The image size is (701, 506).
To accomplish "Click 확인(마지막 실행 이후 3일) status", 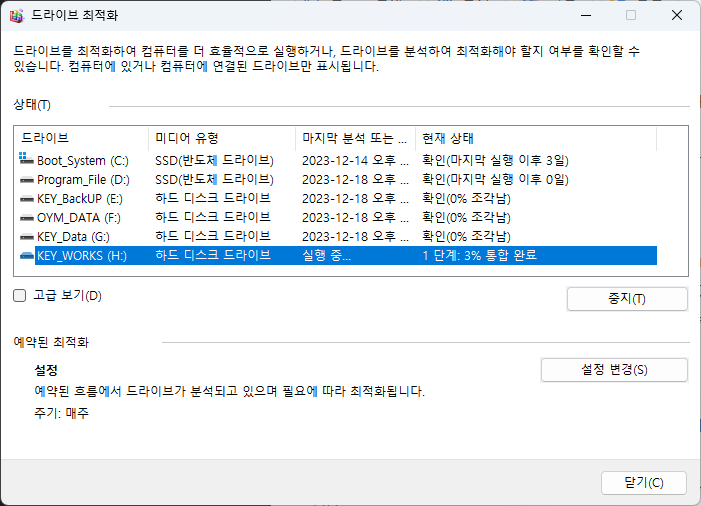I will (x=495, y=160).
